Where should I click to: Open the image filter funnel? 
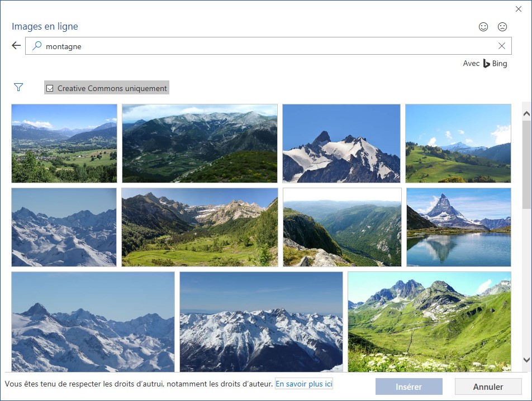pyautogui.click(x=18, y=88)
